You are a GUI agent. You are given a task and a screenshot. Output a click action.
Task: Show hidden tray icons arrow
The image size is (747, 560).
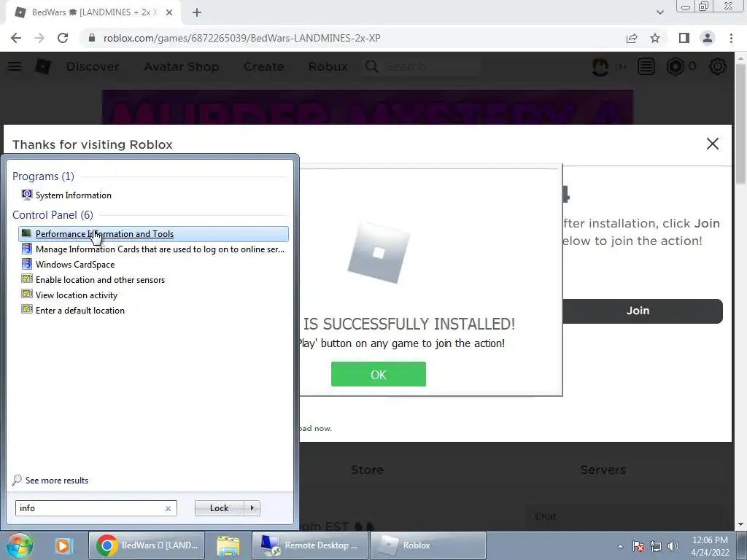620,546
